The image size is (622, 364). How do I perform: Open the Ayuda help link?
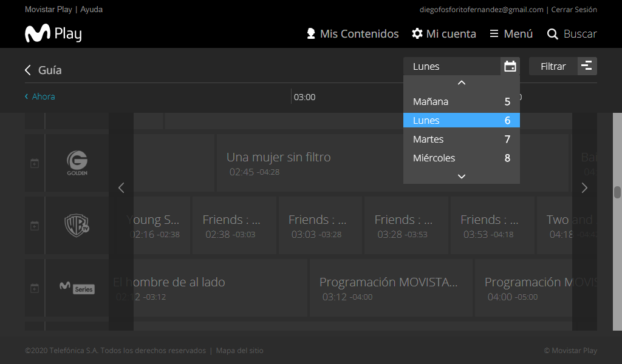pos(91,10)
